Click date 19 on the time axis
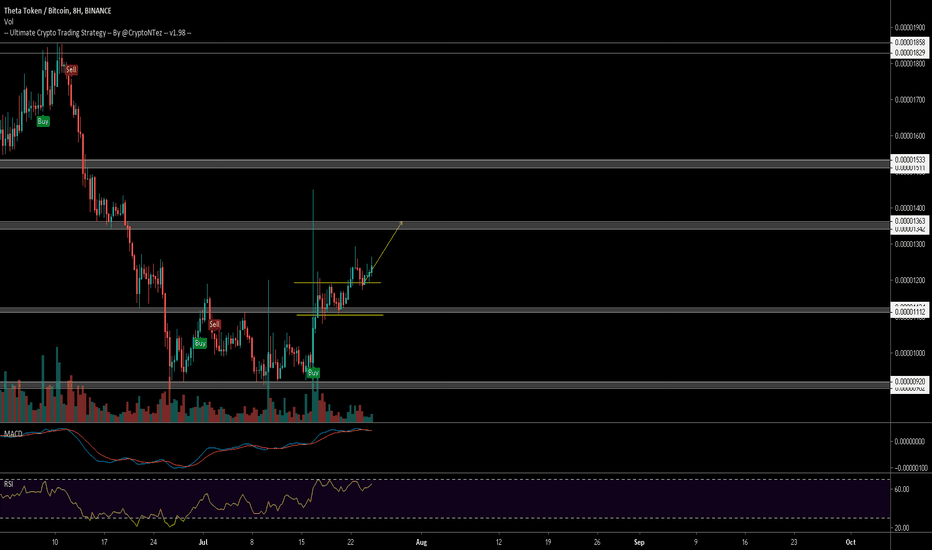 point(548,542)
